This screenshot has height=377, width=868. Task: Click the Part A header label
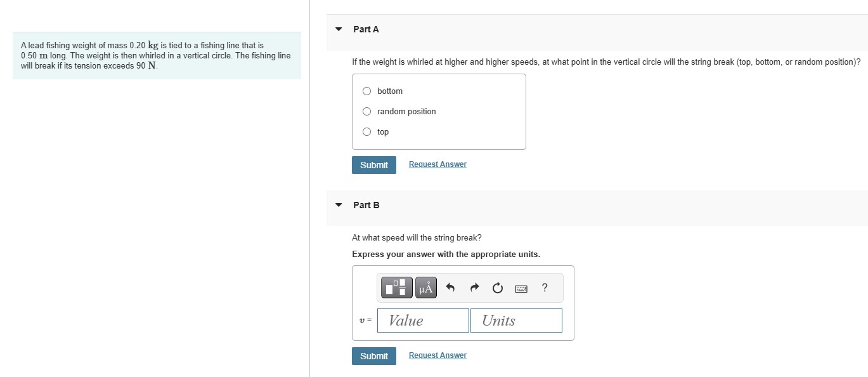click(366, 29)
